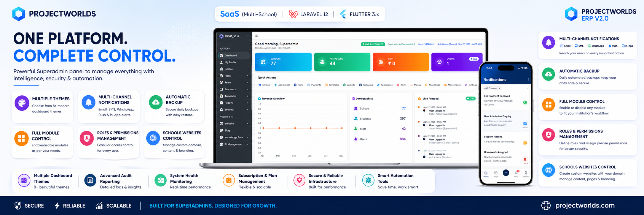The image size is (644, 215).
Task: Click the Live badge on the Online card
Action: point(474,59)
